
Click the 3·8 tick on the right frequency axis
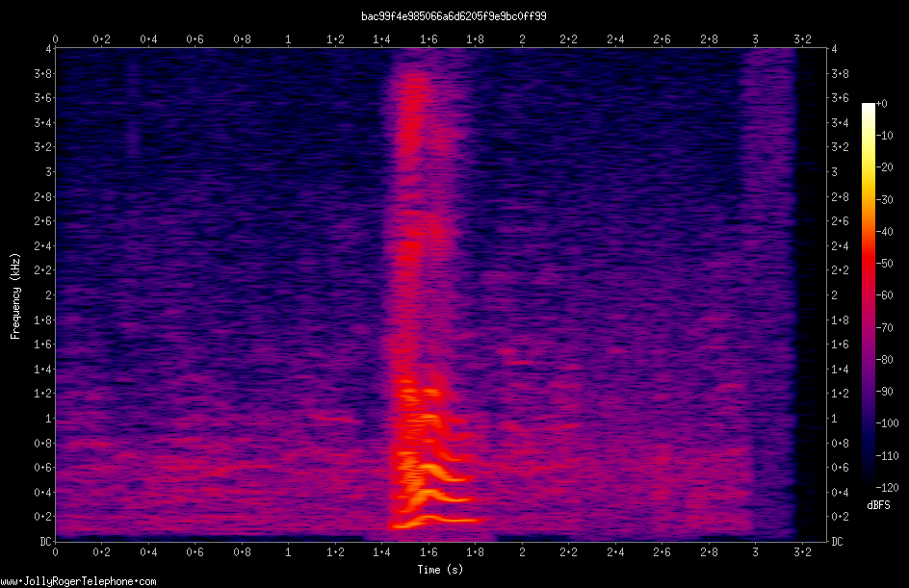[840, 73]
